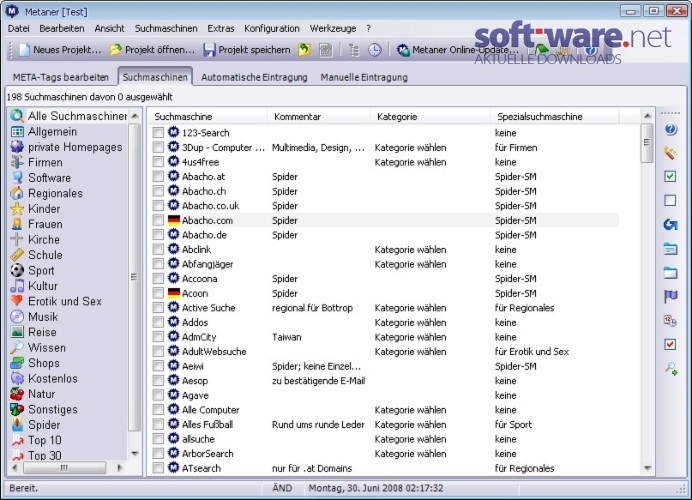This screenshot has width=692, height=500.
Task: Choose Kategorie wählen for 4us4free row
Action: coord(410,162)
